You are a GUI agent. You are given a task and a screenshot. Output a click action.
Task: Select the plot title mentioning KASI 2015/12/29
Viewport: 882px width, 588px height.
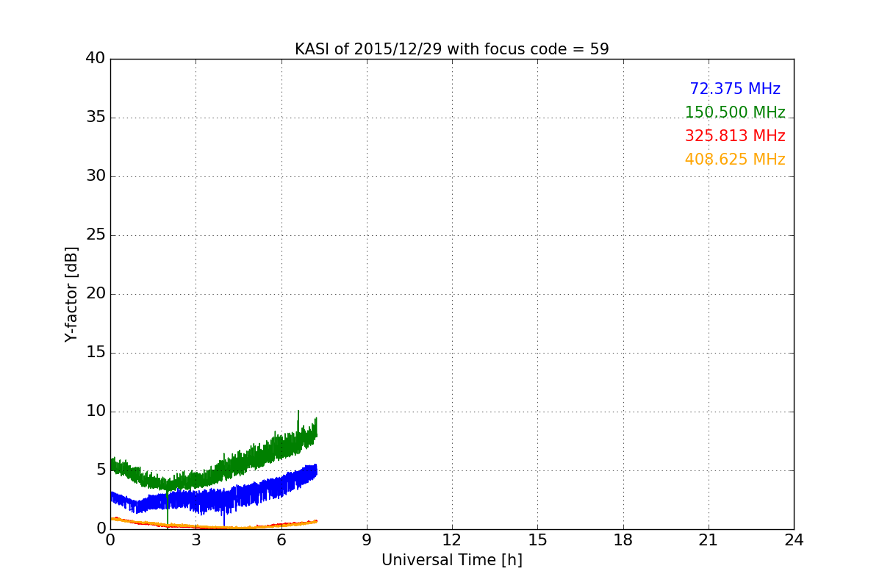452,49
